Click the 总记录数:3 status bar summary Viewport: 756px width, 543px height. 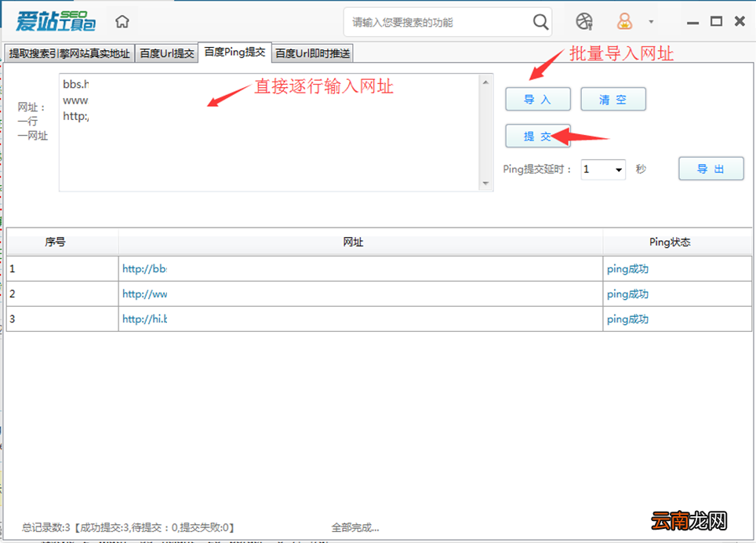[129, 527]
